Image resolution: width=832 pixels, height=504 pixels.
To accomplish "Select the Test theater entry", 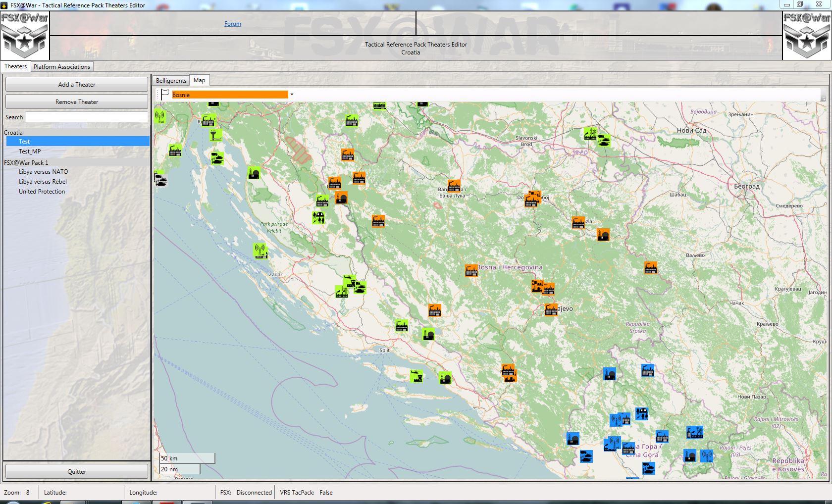I will pyautogui.click(x=78, y=142).
